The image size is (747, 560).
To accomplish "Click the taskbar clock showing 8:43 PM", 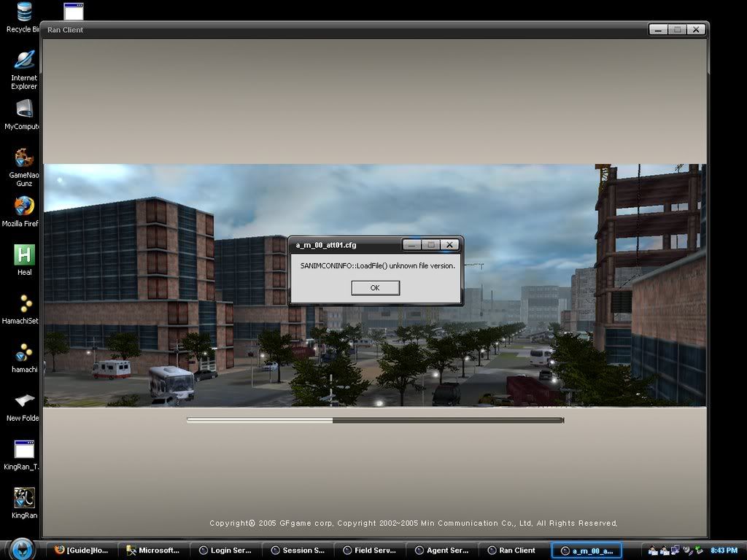I will pos(724,550).
